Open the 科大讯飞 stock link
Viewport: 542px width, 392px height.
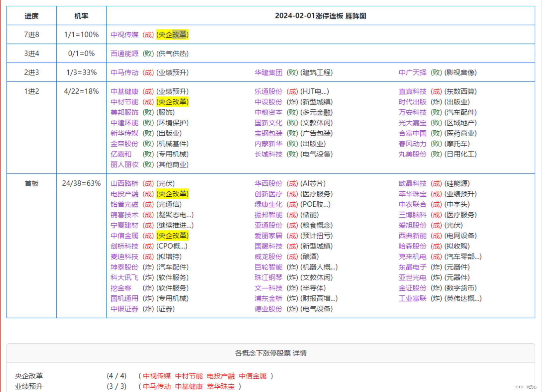(x=124, y=277)
